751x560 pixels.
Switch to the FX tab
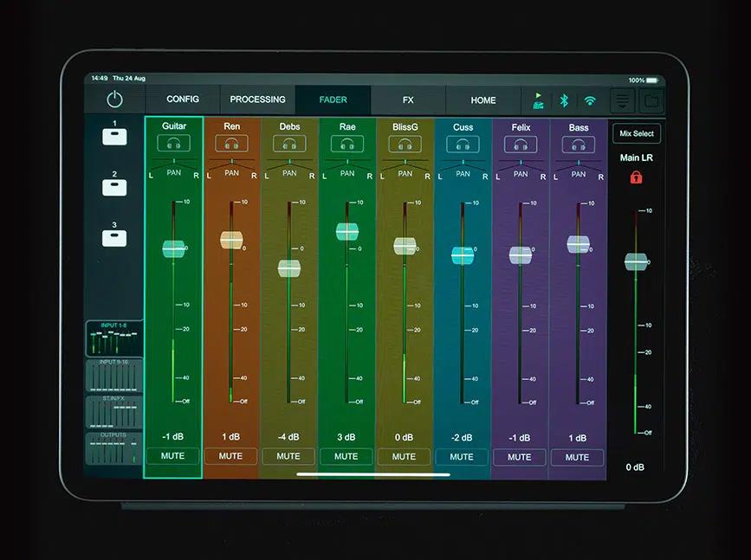(x=407, y=99)
